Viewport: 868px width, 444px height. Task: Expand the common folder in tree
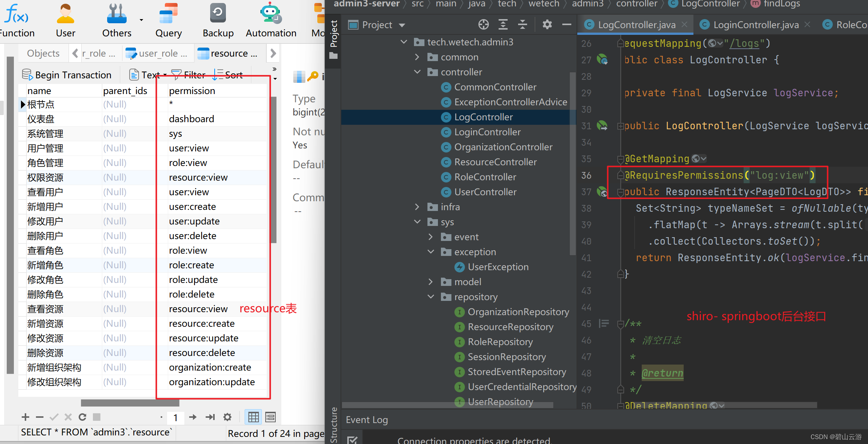pyautogui.click(x=417, y=57)
